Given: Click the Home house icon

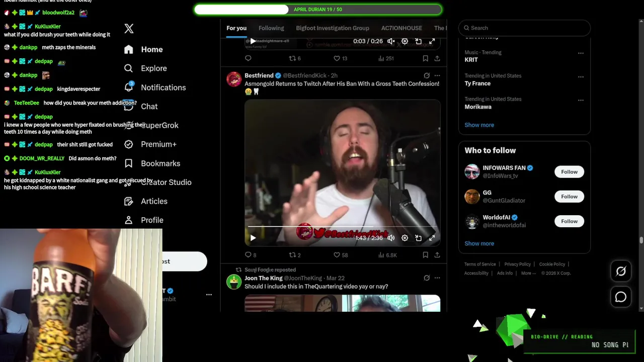Looking at the screenshot, I should tap(129, 49).
